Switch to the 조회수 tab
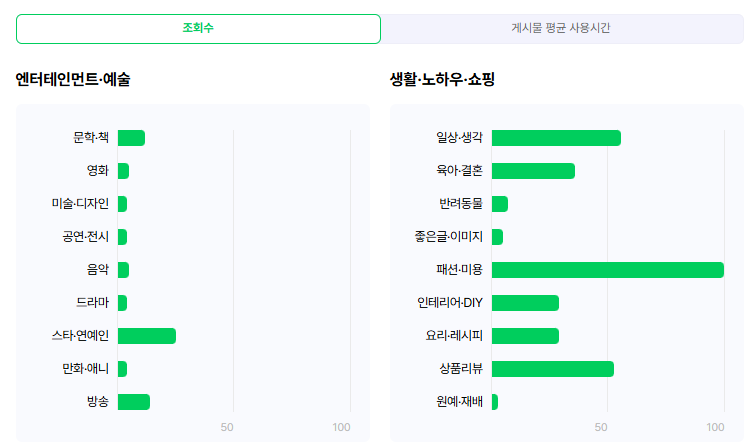Screen dimensions: 751x444 click(198, 29)
